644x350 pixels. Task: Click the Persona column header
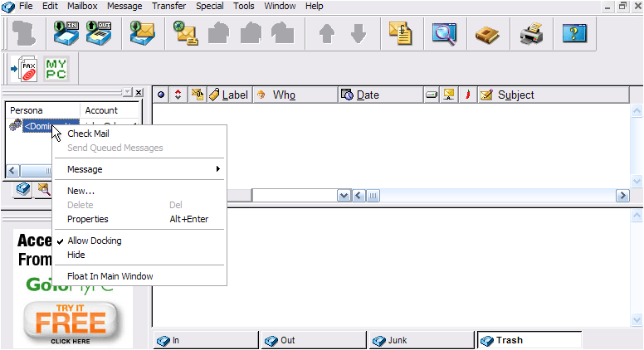pos(42,110)
